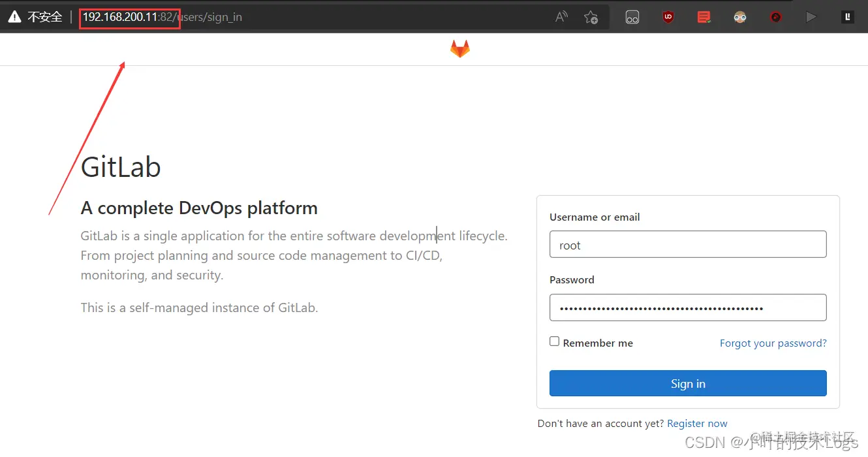Open the Forgot your password link
Screen dimensions: 868x457
click(773, 343)
